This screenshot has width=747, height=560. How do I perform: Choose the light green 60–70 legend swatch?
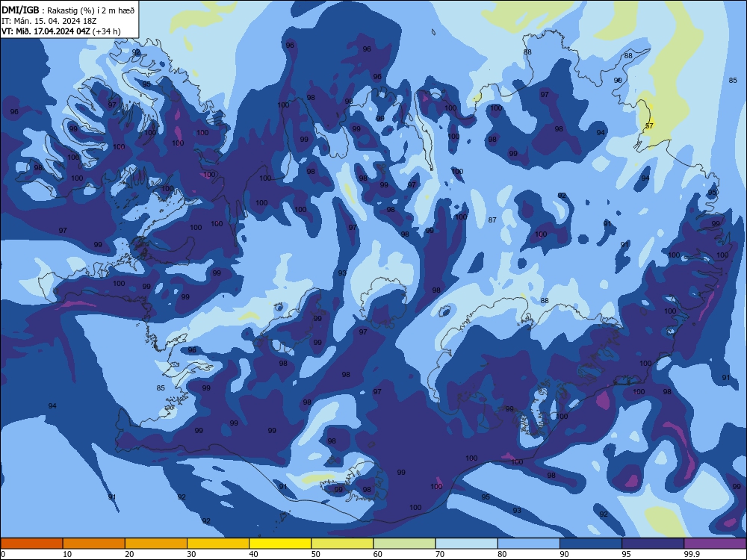(x=404, y=544)
